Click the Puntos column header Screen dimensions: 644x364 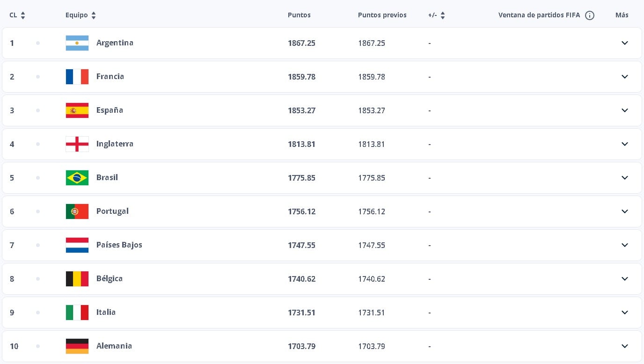299,15
